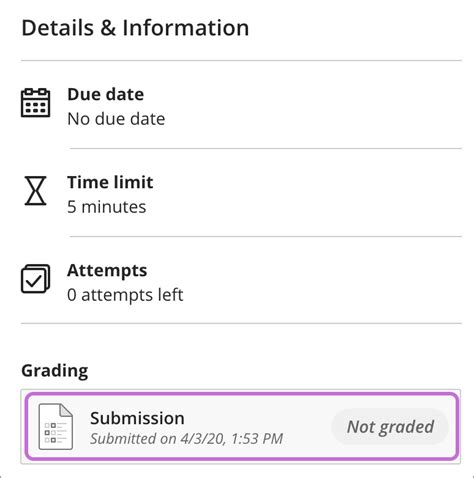
Task: Click the divider line below Due date
Action: click(x=266, y=148)
